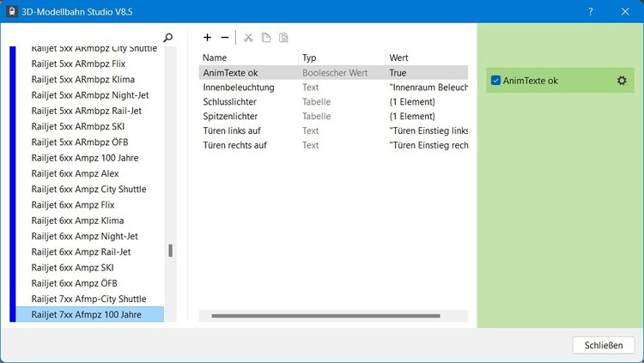Click the Wert column header
The image size is (644, 363).
point(427,57)
